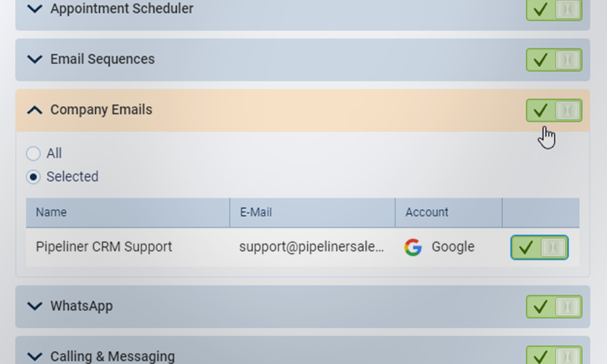The image size is (607, 364).
Task: Toggle the Appointment Scheduler switch
Action: pyautogui.click(x=554, y=9)
